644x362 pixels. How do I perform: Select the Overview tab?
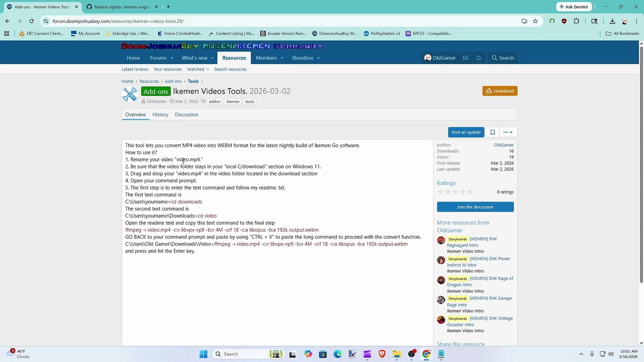coord(135,115)
